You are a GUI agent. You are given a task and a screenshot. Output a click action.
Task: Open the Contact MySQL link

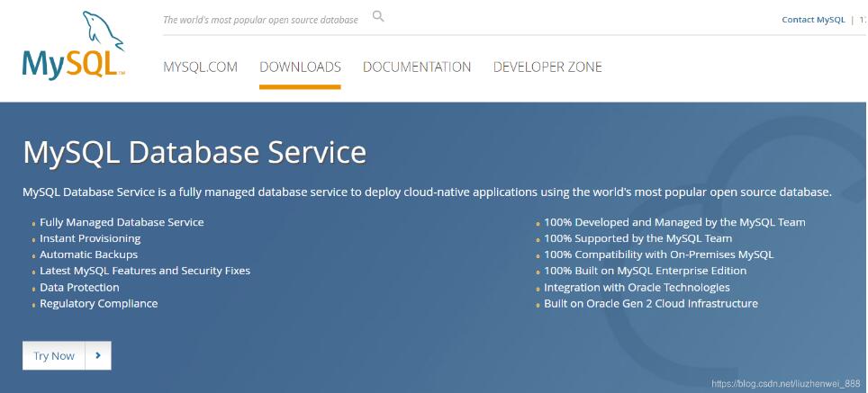tap(813, 20)
